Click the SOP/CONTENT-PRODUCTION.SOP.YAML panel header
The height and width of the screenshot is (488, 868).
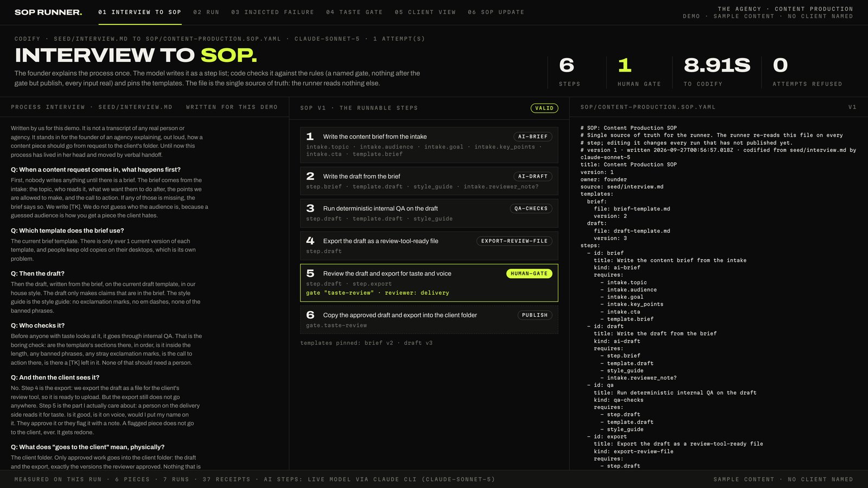point(648,107)
